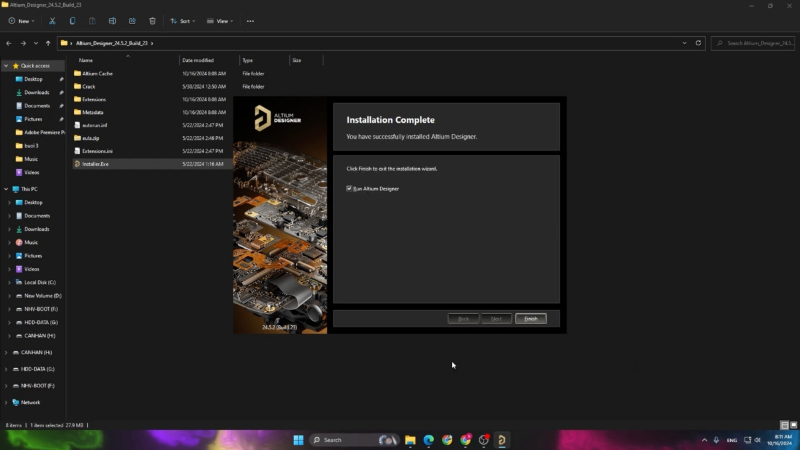This screenshot has height=450, width=800.
Task: Click the Forward navigation arrow
Action: (23, 43)
